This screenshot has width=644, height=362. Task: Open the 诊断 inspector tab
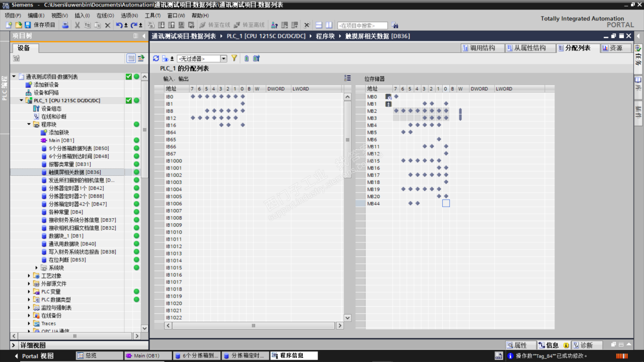point(586,345)
